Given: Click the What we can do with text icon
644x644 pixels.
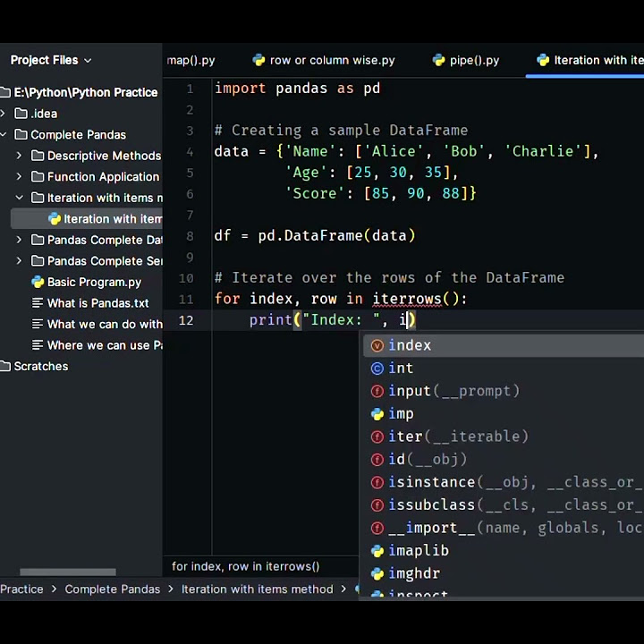Looking at the screenshot, I should 38,324.
